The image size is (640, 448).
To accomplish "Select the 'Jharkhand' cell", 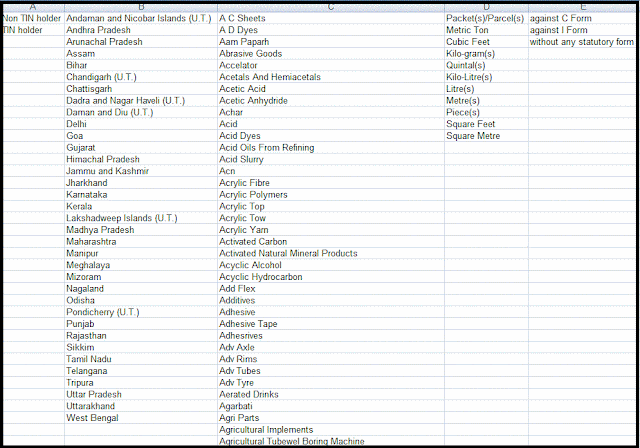I will click(x=141, y=183).
